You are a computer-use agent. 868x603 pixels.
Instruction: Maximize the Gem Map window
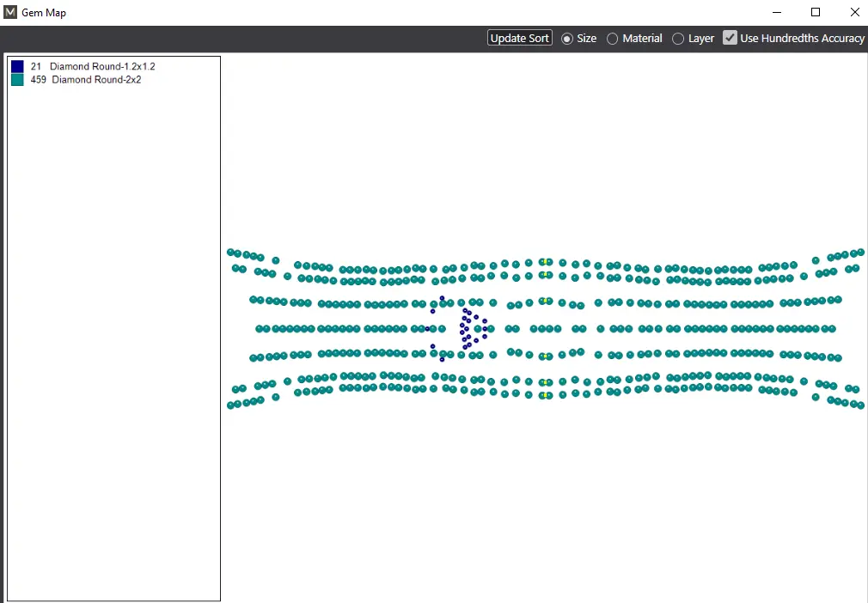pos(816,13)
